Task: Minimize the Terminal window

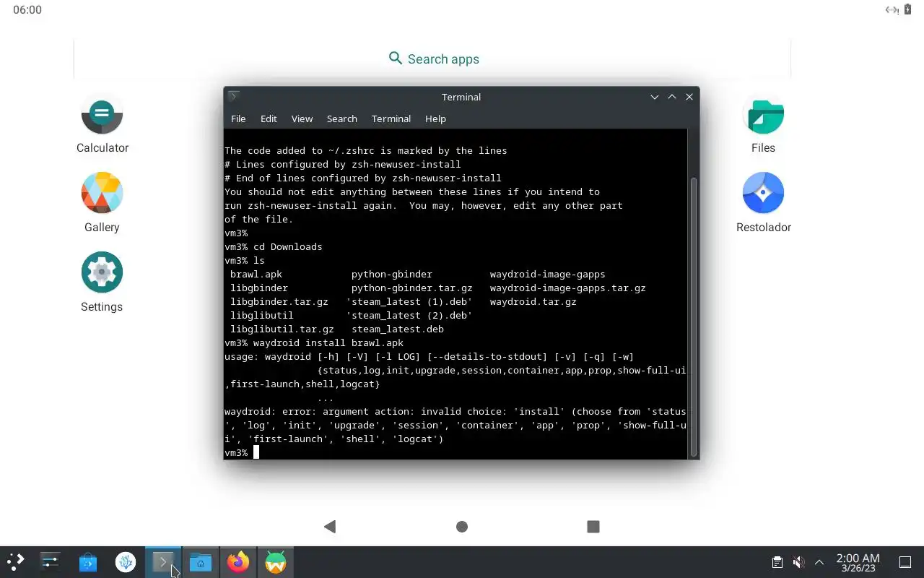Action: pyautogui.click(x=655, y=97)
